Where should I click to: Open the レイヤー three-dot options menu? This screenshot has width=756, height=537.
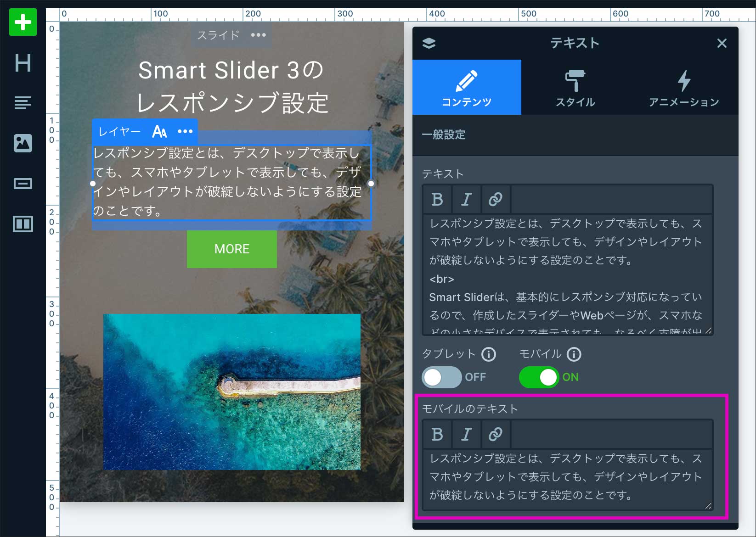point(185,131)
